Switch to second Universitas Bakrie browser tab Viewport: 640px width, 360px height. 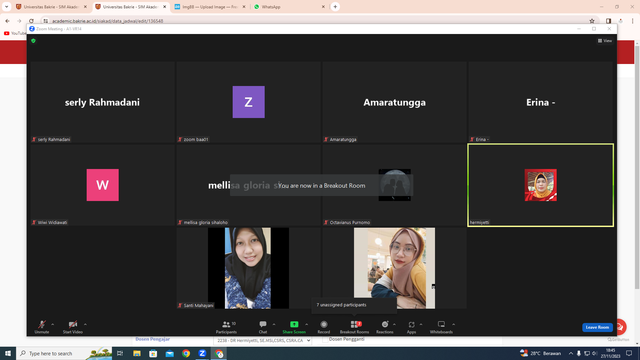tap(131, 7)
